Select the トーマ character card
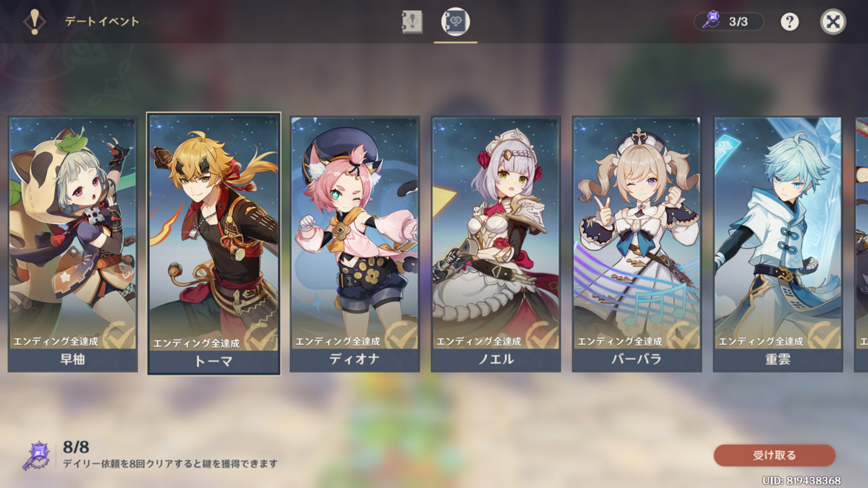The image size is (868, 488). tap(214, 244)
